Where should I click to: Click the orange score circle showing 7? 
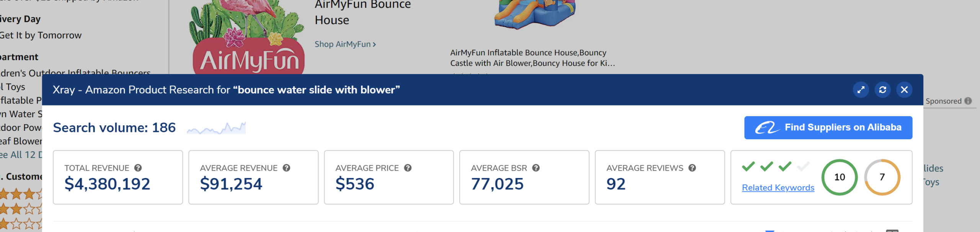click(x=882, y=177)
